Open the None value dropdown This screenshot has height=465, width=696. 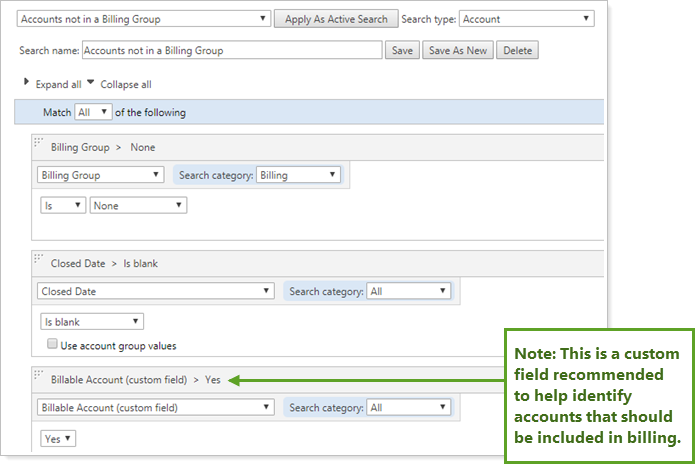point(138,205)
